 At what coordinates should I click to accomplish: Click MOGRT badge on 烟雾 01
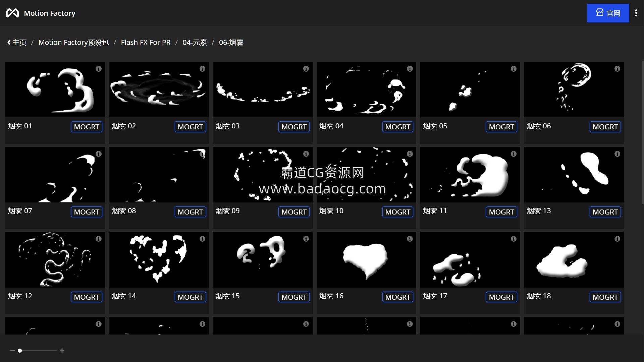87,127
